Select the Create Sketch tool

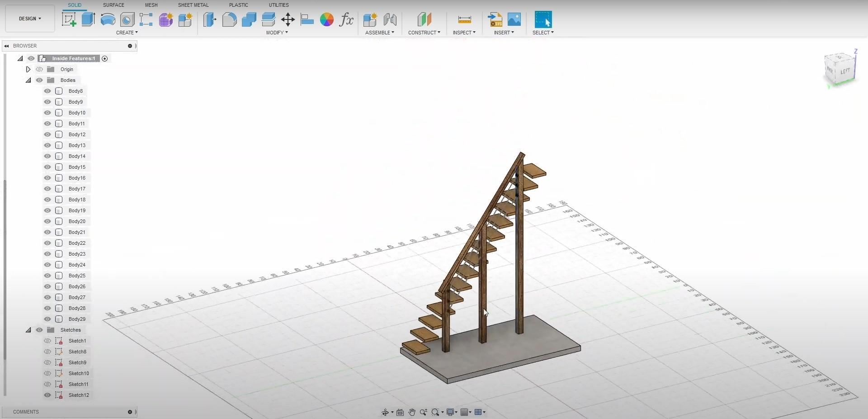[69, 19]
